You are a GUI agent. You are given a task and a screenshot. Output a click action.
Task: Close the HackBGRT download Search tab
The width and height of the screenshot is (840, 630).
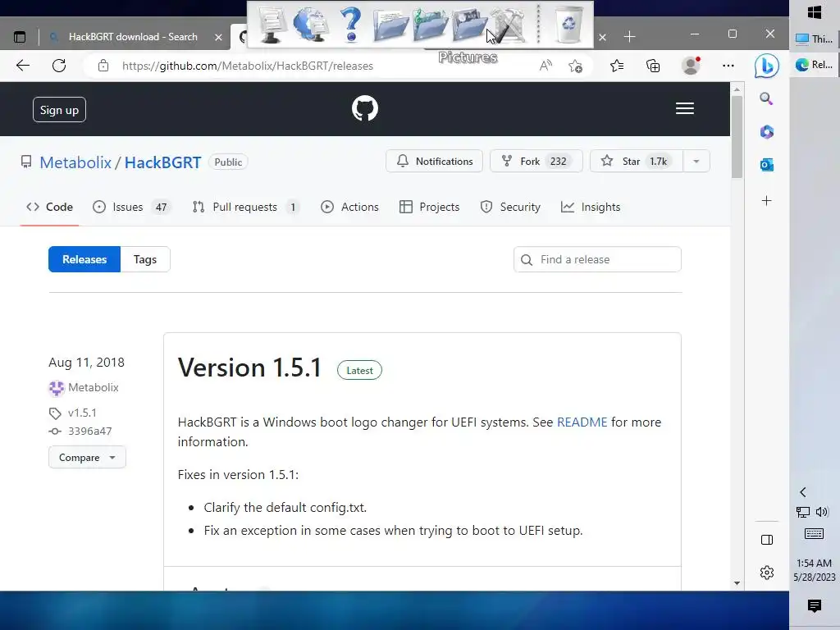pos(218,37)
